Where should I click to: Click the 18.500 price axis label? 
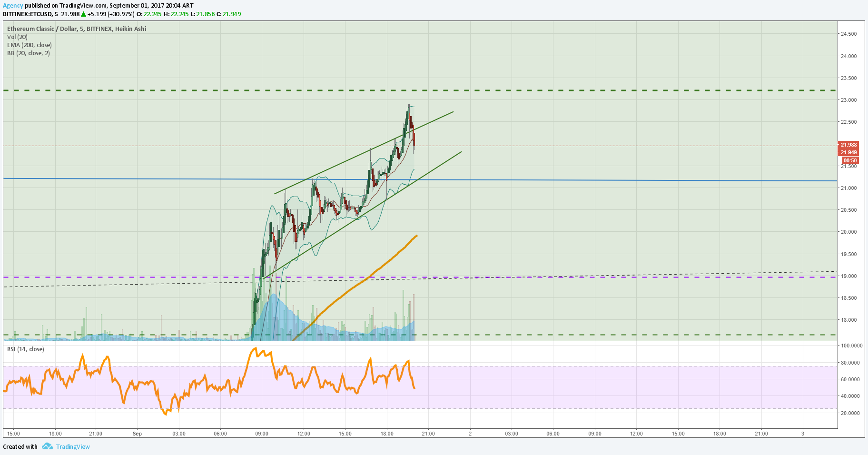point(848,298)
